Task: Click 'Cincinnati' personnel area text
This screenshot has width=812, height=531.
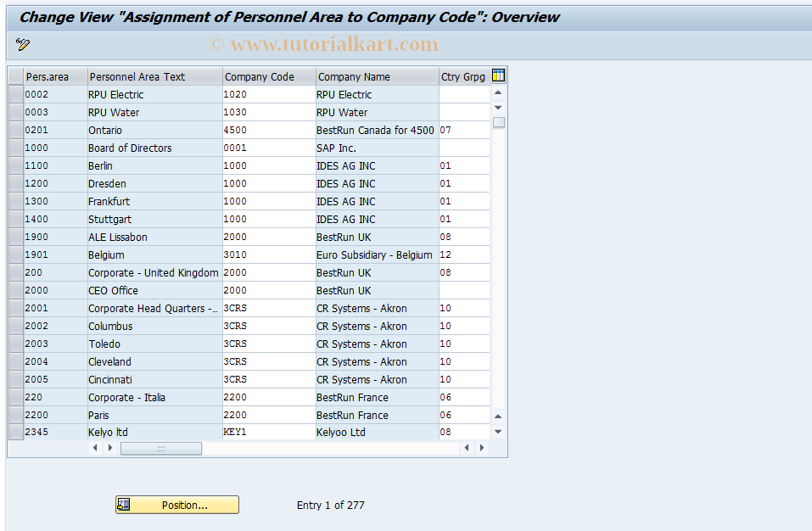Action: (x=110, y=379)
